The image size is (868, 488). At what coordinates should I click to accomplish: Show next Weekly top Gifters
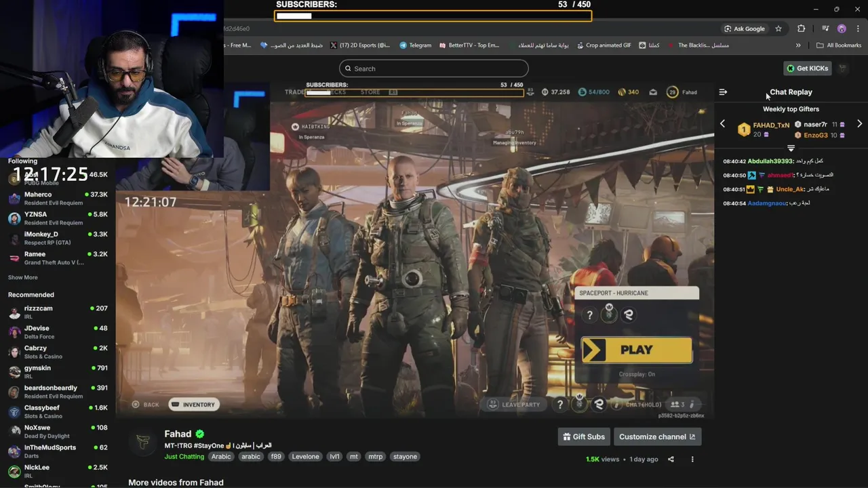859,124
